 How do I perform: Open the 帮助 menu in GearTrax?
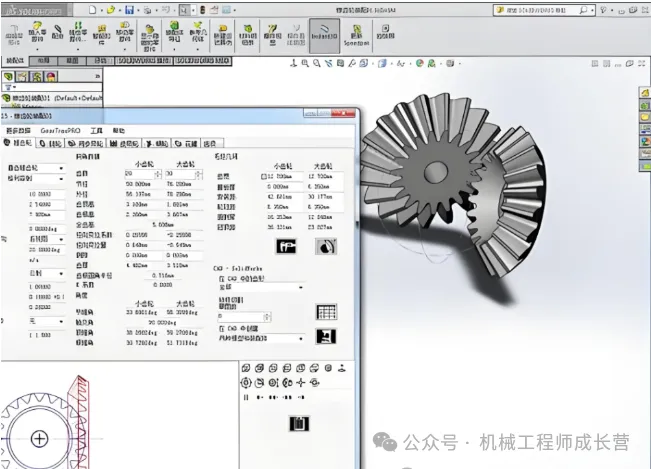click(119, 131)
